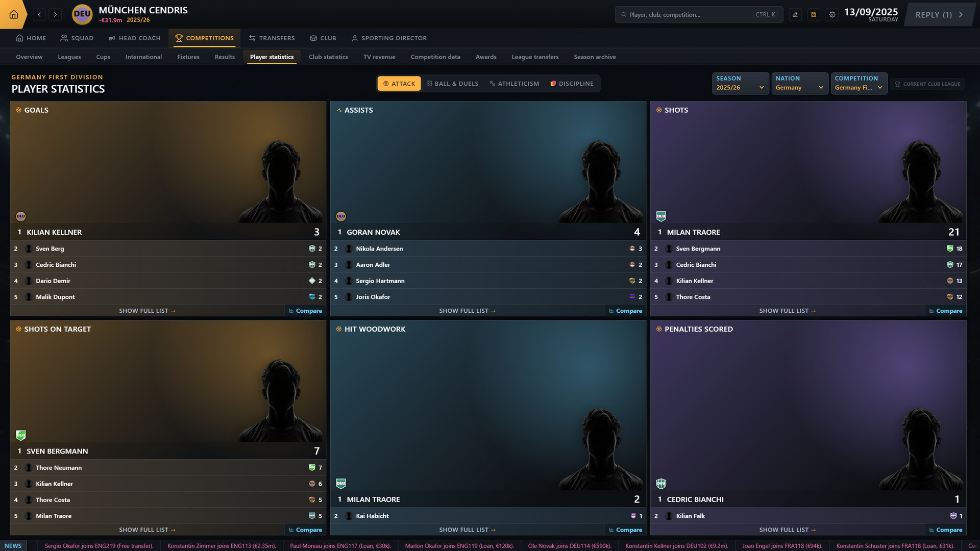
Task: Open the Squad menu
Action: click(77, 38)
